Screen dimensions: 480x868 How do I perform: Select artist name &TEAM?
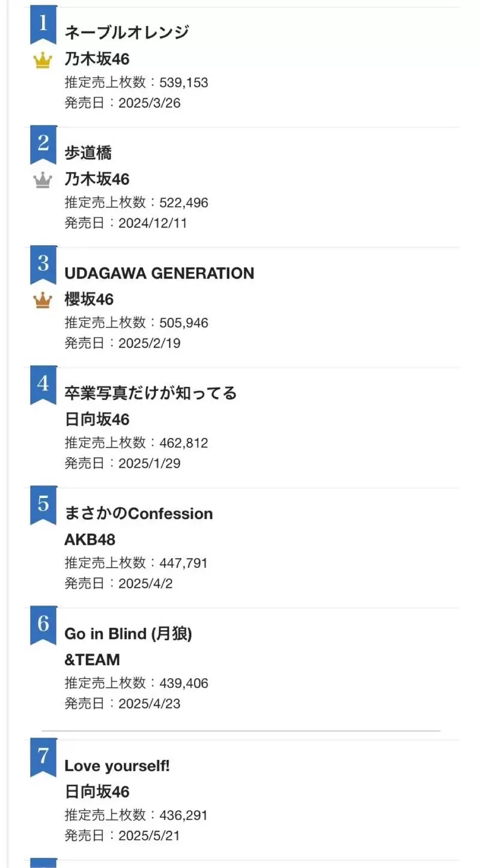point(92,660)
